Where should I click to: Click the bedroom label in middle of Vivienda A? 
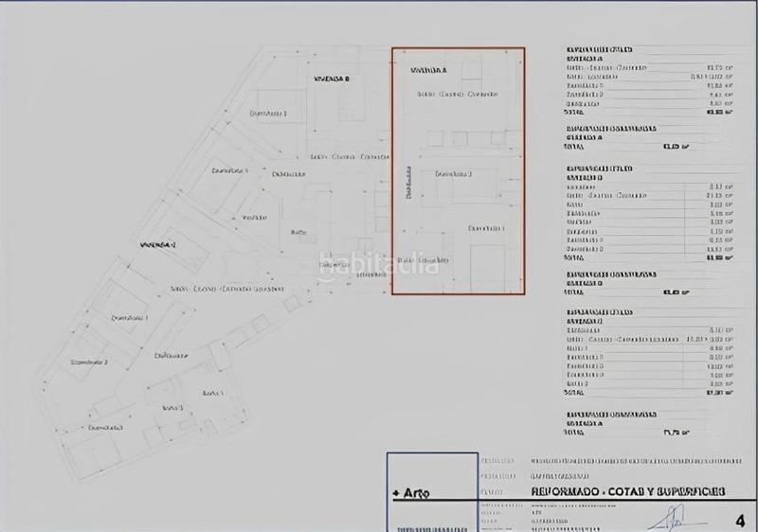453,173
